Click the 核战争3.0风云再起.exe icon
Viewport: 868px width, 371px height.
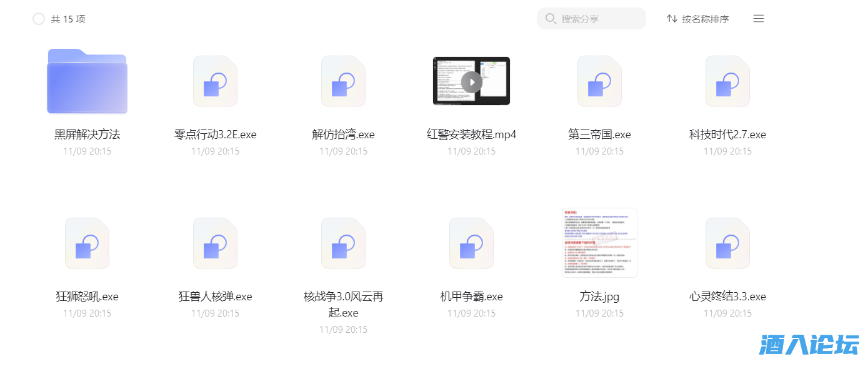(x=343, y=243)
